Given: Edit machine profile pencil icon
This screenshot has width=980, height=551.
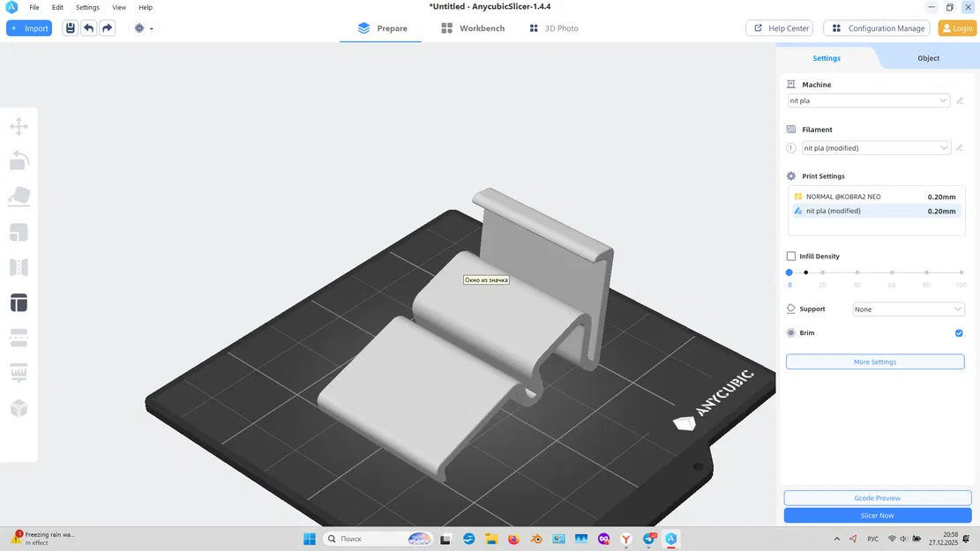Looking at the screenshot, I should [960, 101].
